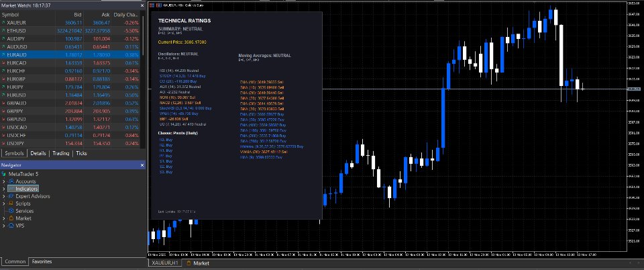
Task: Select the AUDJPY symbol row
Action: coord(70,39)
